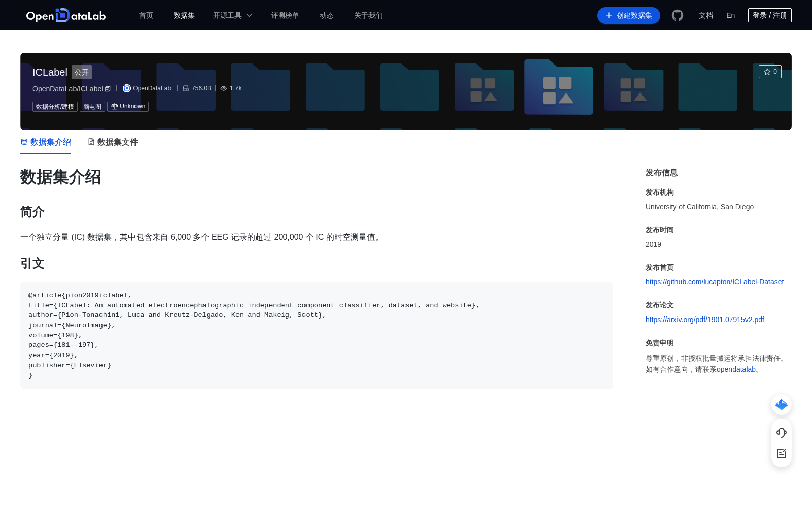Click the 2019 publish year value
Screen dimensions: 812x508
(653, 244)
